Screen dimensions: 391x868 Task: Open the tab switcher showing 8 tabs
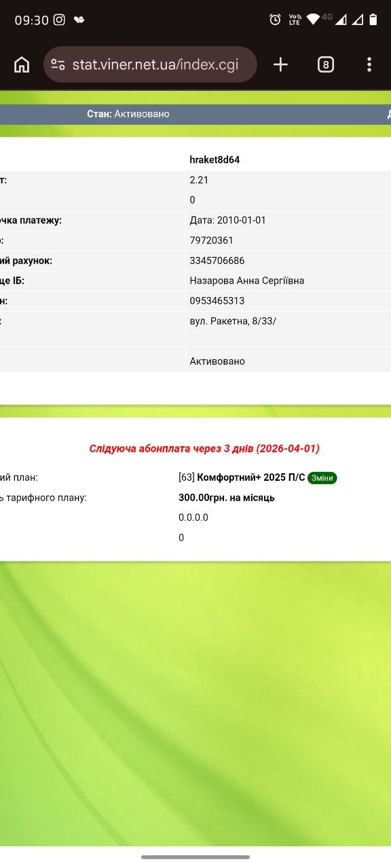tap(326, 64)
